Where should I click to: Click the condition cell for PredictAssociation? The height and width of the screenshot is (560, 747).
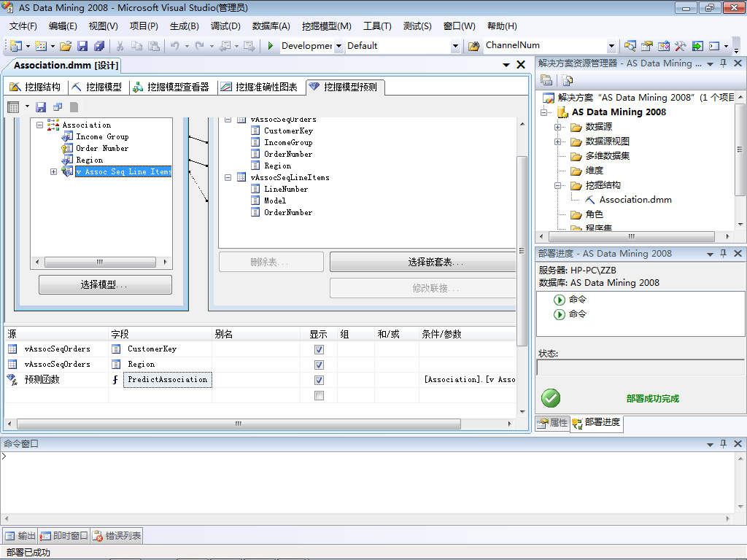click(469, 379)
